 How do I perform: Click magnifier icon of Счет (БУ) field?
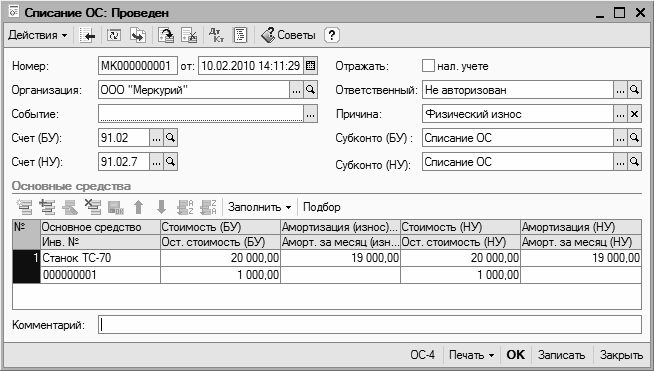tap(170, 138)
